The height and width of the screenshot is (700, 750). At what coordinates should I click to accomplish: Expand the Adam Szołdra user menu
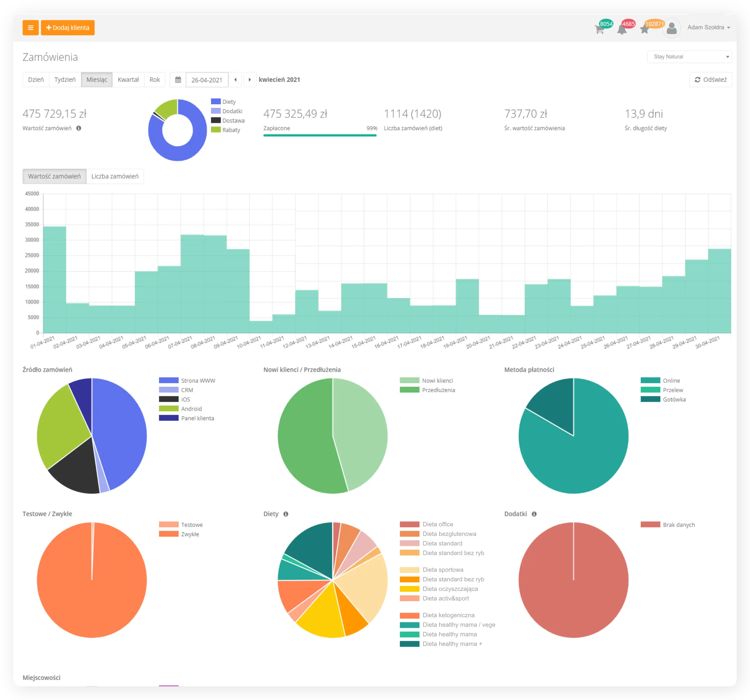[x=709, y=27]
